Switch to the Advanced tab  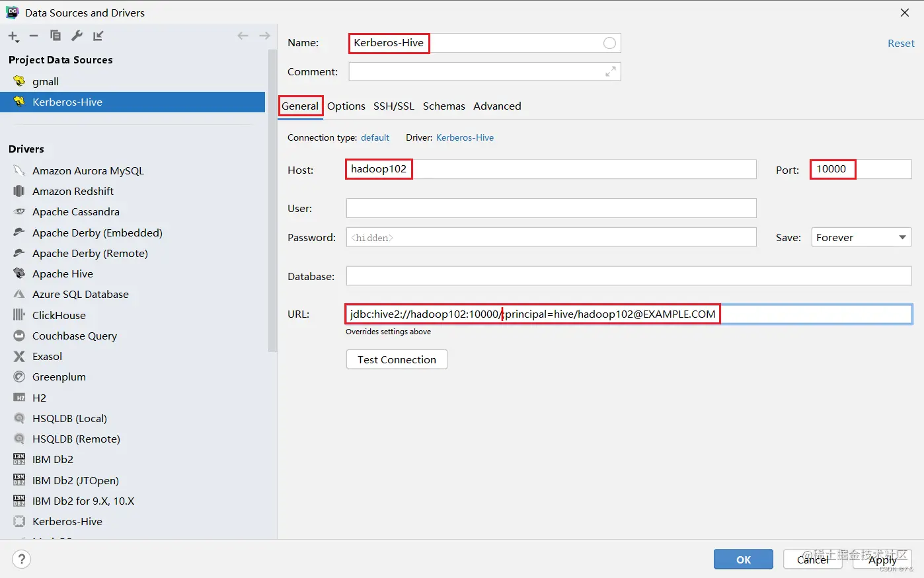click(497, 106)
